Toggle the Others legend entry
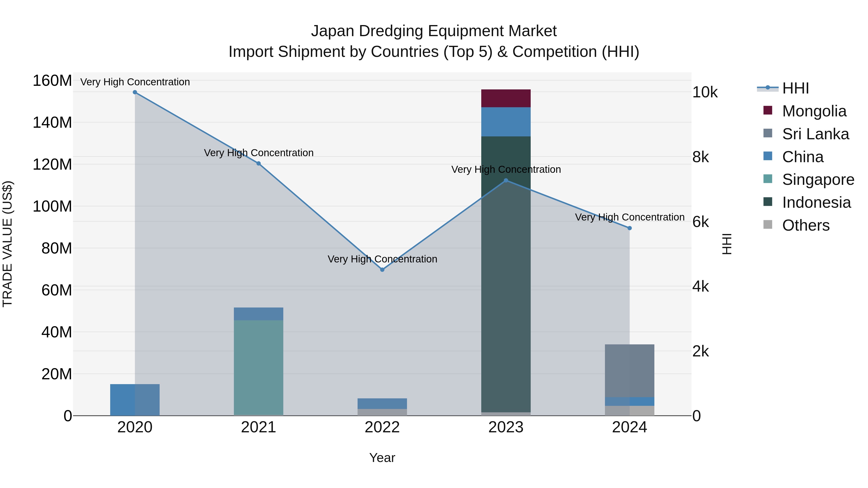Viewport: 868px width, 488px height. click(796, 225)
